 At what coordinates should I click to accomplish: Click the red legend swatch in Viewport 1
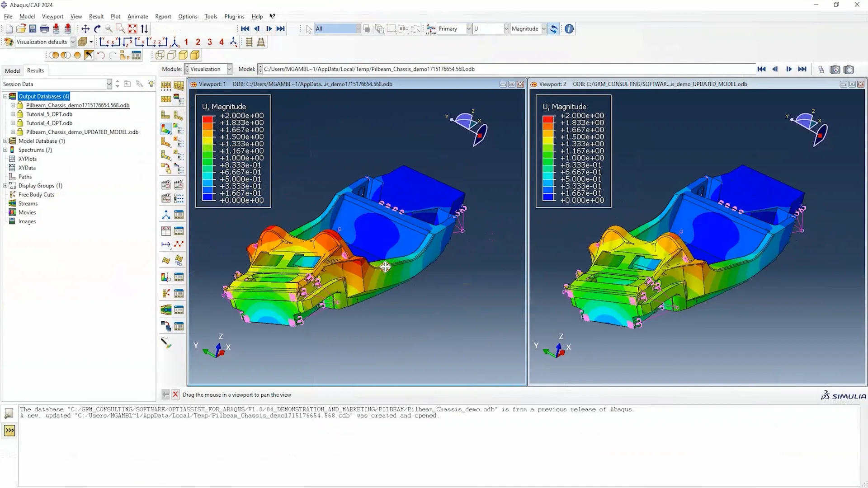click(208, 119)
